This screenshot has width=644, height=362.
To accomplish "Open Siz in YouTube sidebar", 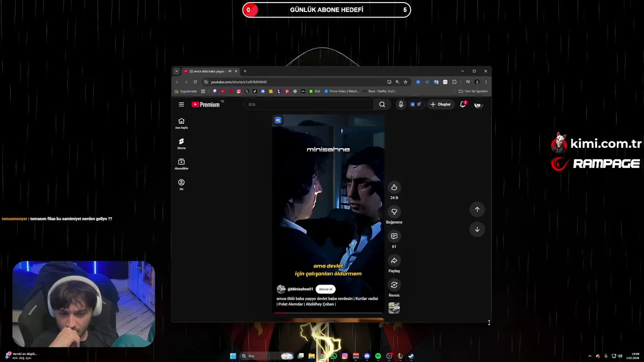I will point(181,185).
